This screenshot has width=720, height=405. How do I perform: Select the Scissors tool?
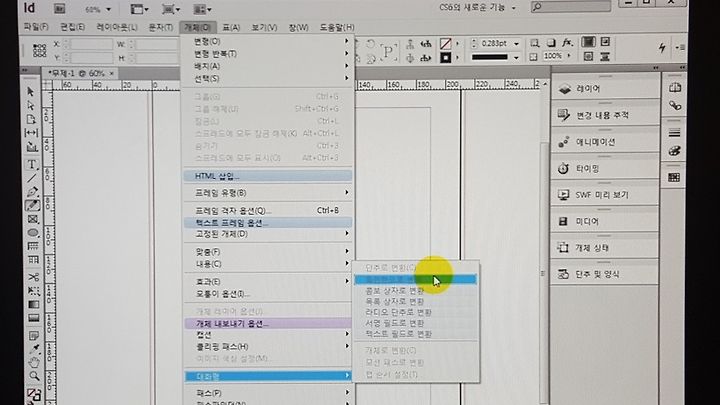34,277
